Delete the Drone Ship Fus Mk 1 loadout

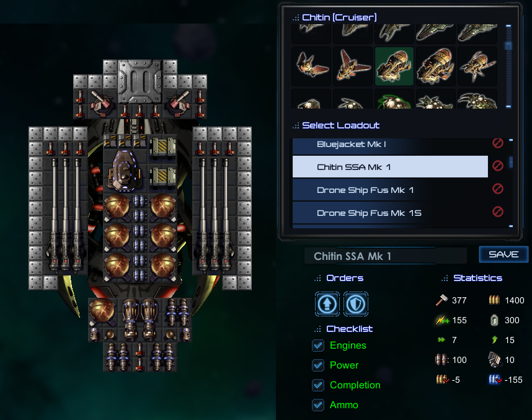pos(498,189)
